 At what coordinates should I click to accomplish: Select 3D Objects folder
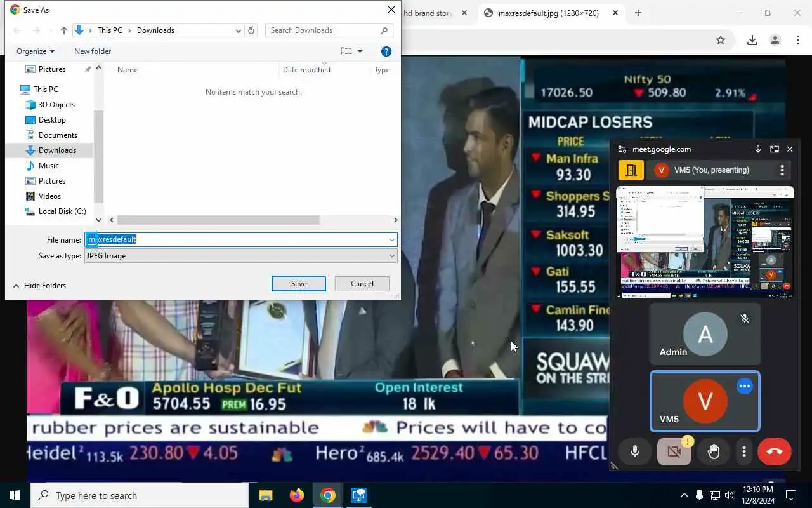pos(56,105)
